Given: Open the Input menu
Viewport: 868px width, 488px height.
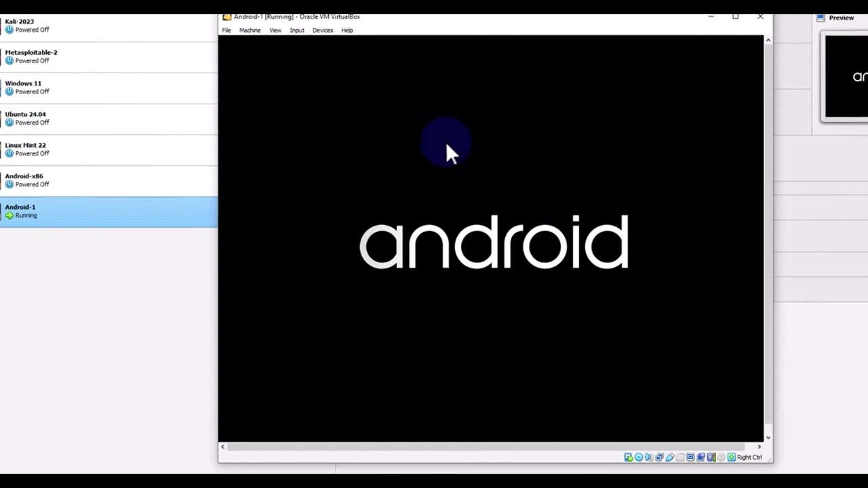Looking at the screenshot, I should click(x=297, y=30).
